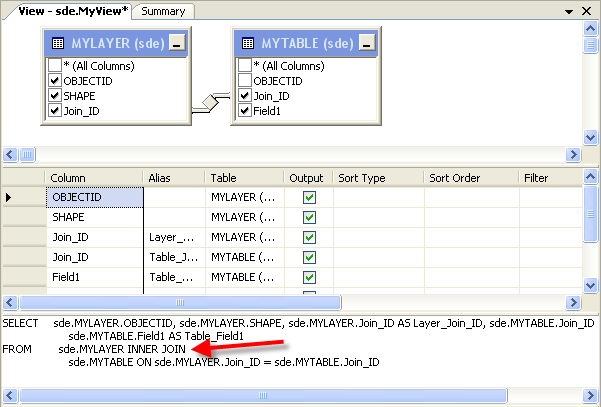The image size is (601, 407).
Task: Uncheck SHAPE in MYLAYER table
Action: coord(55,95)
